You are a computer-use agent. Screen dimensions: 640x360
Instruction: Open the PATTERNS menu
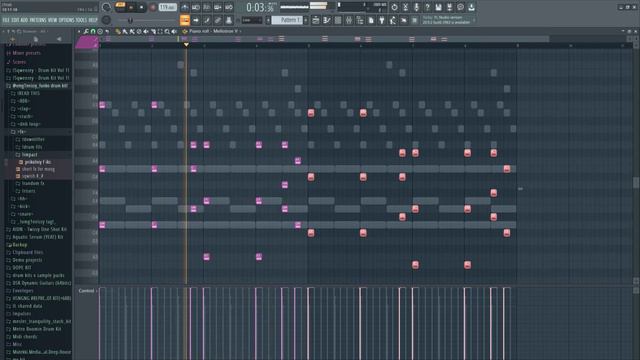[37, 20]
